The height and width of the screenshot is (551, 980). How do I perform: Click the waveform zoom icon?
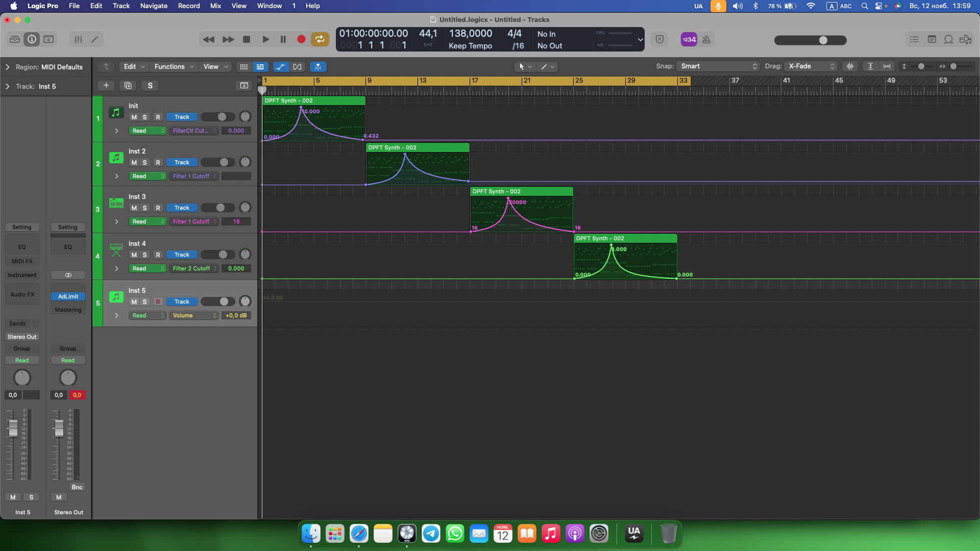(850, 66)
